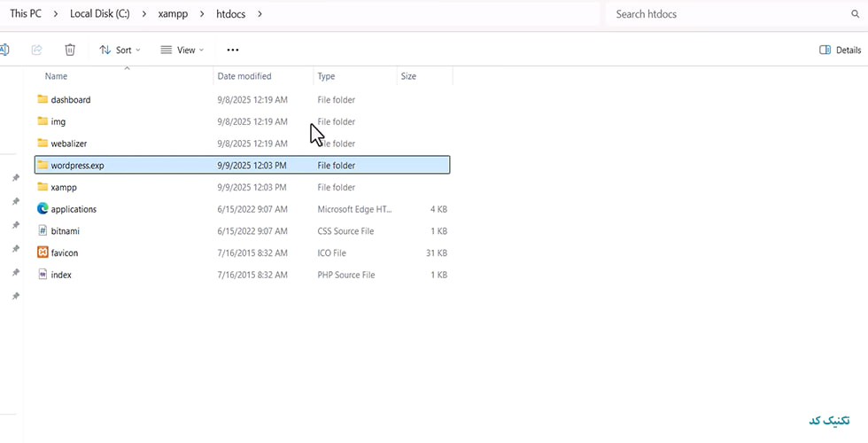Click favicon date 7/16/2015 8:32 AM

tap(252, 253)
